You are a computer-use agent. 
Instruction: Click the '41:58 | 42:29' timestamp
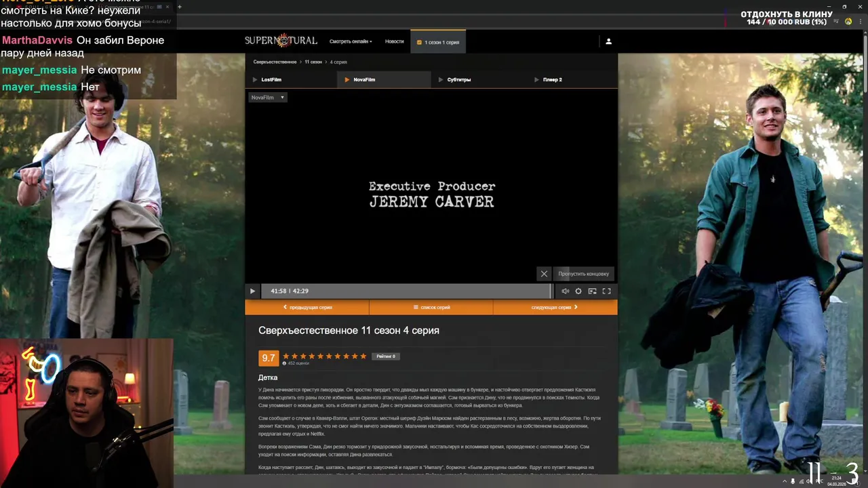click(x=290, y=291)
